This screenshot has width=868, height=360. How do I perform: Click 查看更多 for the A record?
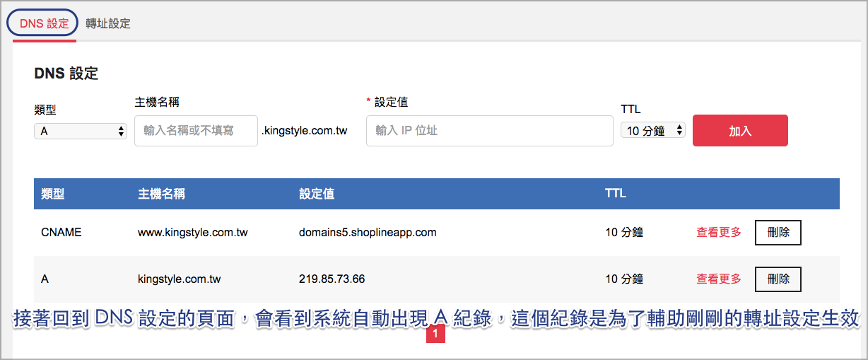pos(719,279)
